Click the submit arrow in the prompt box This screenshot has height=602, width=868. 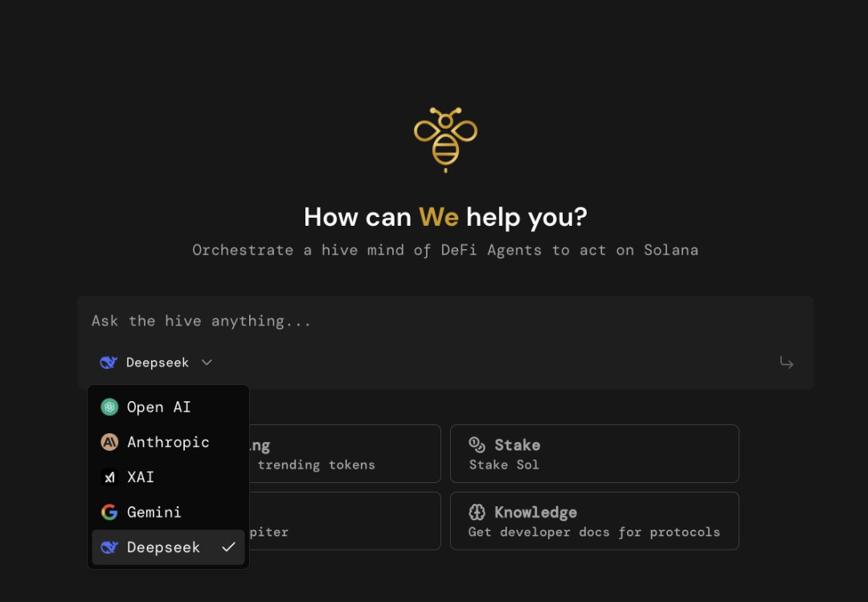click(x=785, y=362)
